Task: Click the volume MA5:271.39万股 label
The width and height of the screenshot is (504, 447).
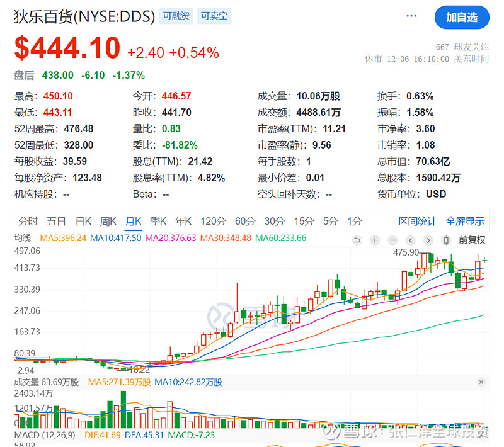Action: point(120,382)
